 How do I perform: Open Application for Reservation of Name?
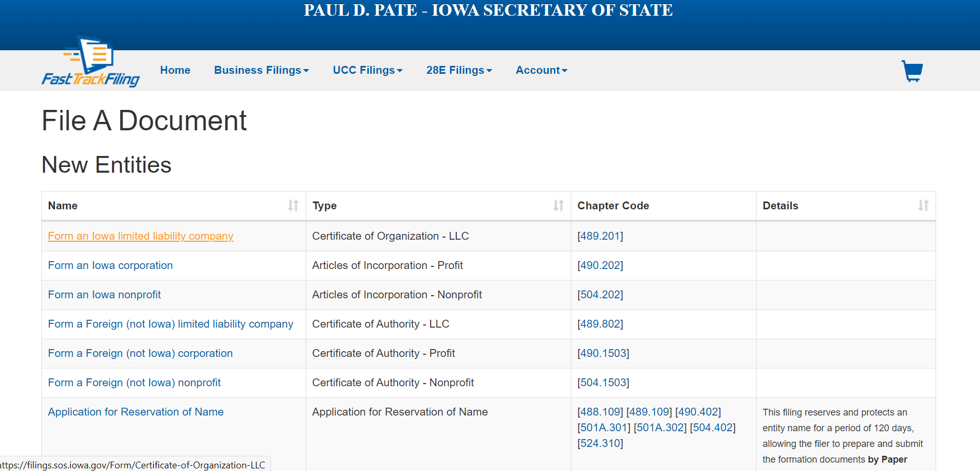pos(136,412)
